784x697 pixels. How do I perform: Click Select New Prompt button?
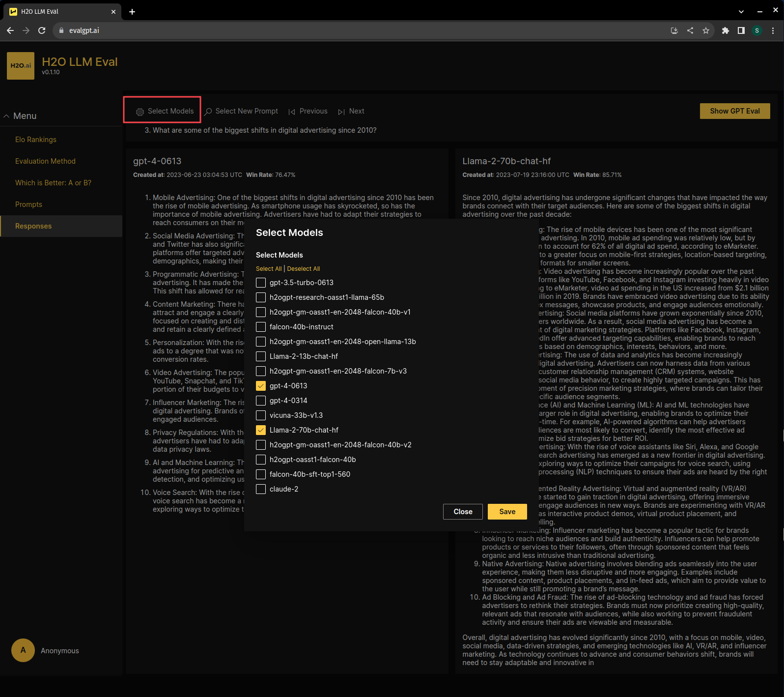coord(241,112)
